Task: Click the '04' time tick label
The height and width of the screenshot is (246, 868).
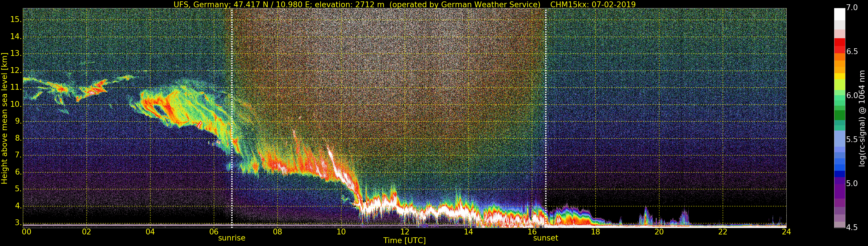Action: coord(150,232)
